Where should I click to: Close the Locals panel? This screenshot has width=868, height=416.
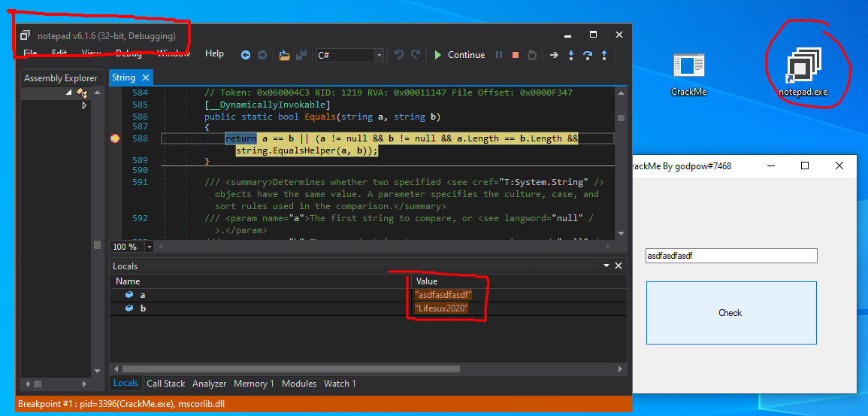click(x=619, y=266)
